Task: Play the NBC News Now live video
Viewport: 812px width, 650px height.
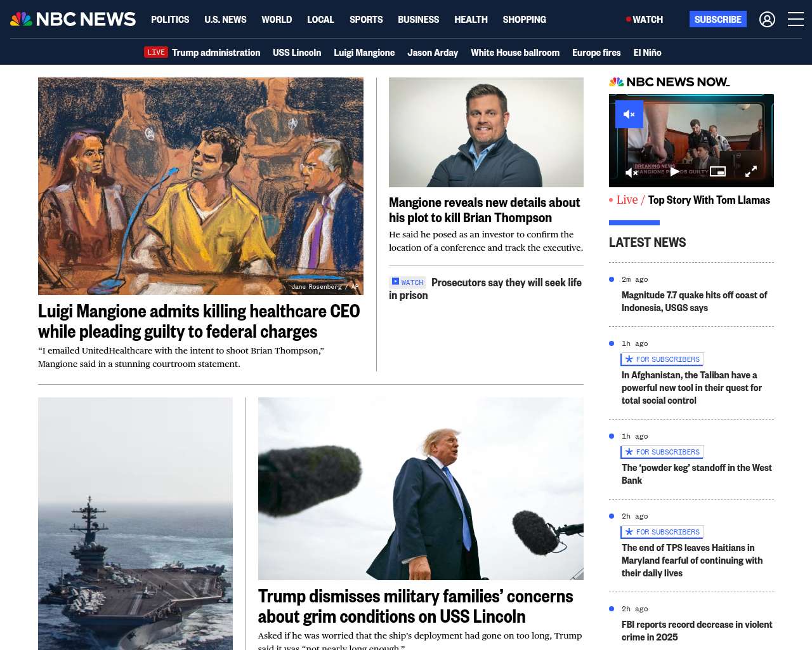Action: [674, 171]
